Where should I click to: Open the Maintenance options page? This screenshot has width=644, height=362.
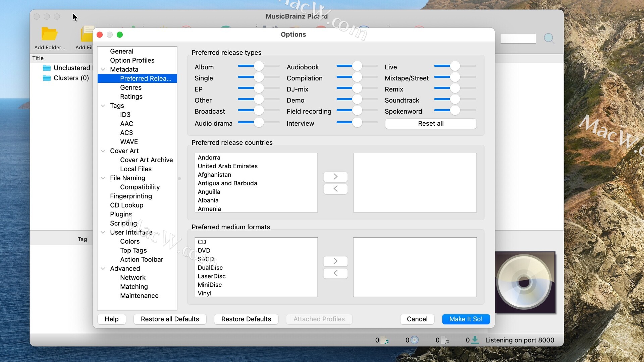click(139, 296)
